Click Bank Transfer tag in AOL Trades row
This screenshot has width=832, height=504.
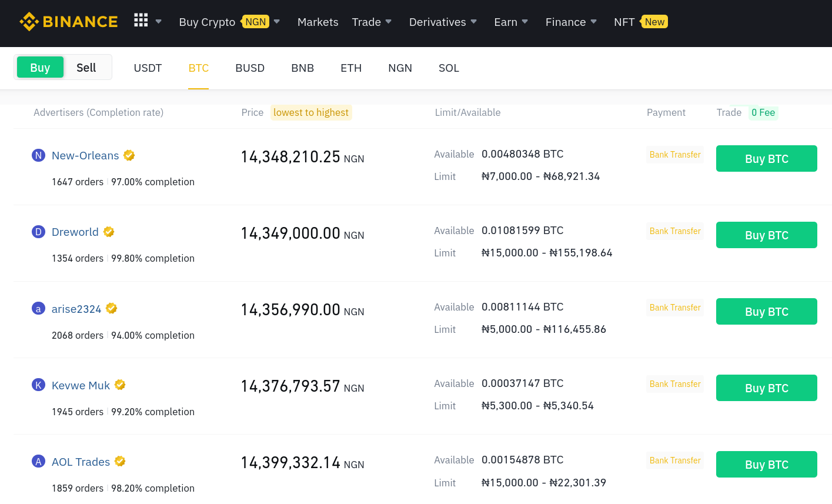click(x=675, y=460)
